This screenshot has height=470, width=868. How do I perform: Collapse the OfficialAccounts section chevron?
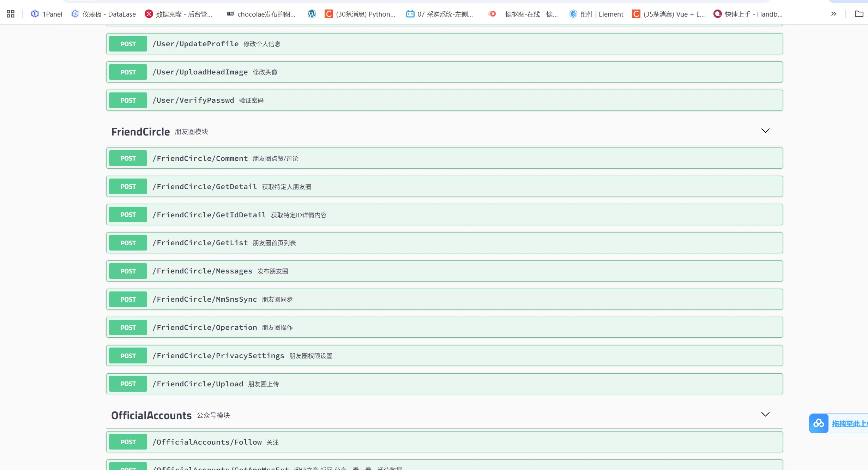click(765, 415)
